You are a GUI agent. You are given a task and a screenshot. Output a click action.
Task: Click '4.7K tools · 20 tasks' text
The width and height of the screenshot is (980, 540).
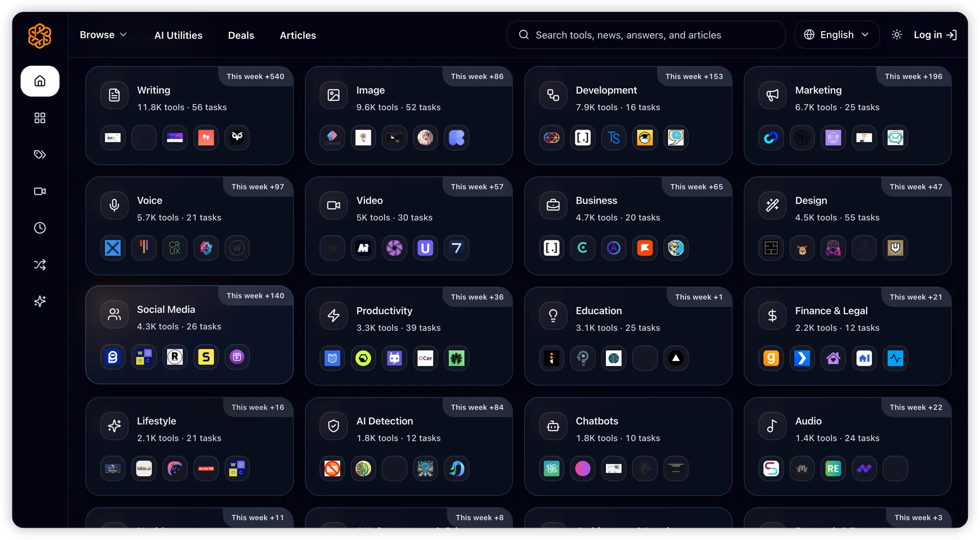618,217
